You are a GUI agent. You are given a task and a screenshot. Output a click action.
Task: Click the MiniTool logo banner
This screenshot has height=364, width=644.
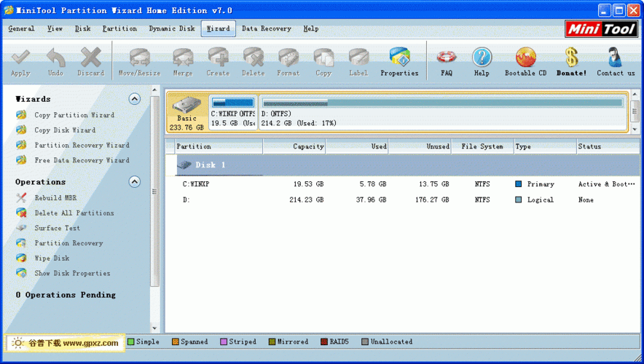click(601, 29)
